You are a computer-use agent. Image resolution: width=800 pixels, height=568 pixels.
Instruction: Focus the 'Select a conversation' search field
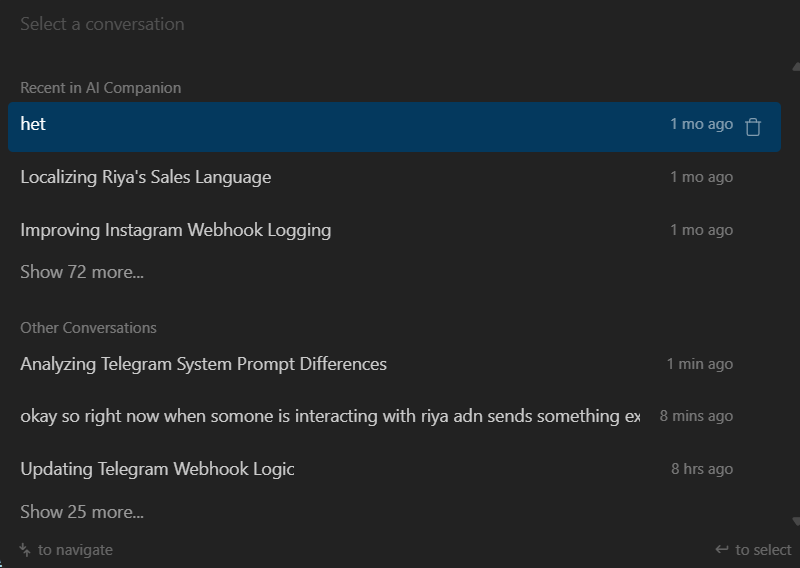pyautogui.click(x=400, y=24)
